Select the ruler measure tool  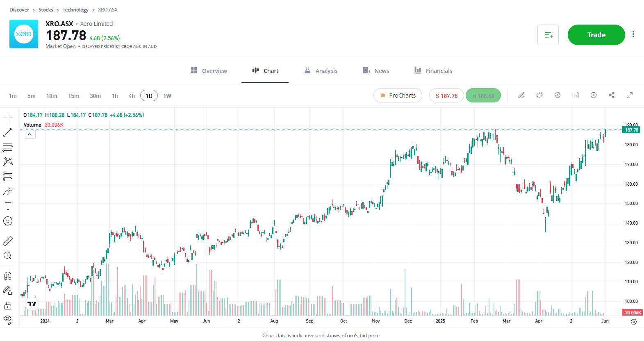click(x=8, y=241)
